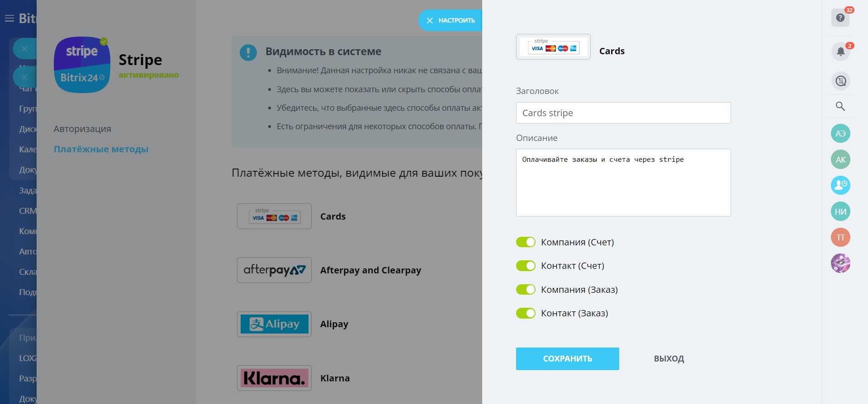Click the Выход button
Viewport: 868px width, 404px height.
tap(669, 359)
